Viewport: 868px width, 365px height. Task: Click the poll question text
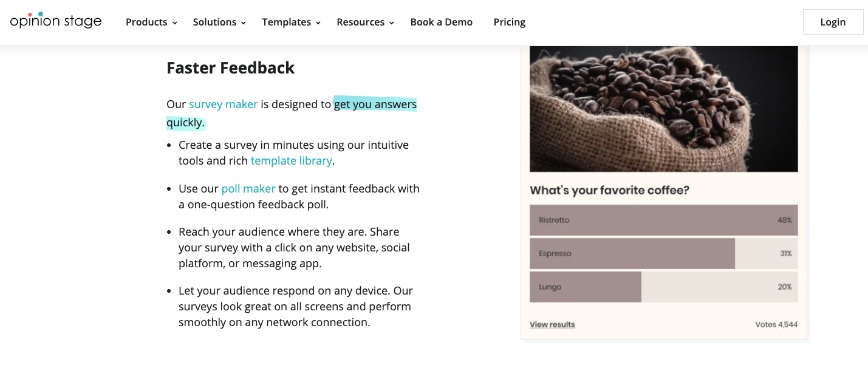pyautogui.click(x=609, y=191)
